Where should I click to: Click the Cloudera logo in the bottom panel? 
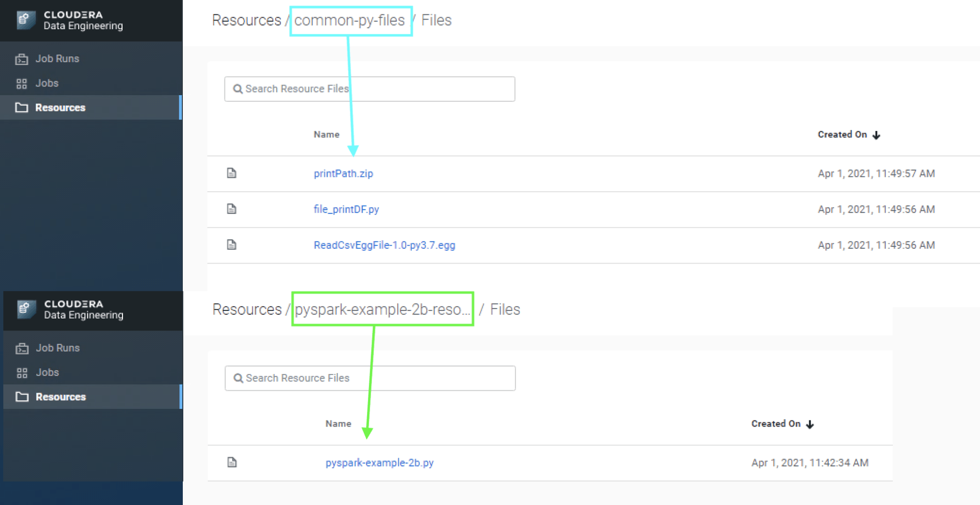click(26, 309)
